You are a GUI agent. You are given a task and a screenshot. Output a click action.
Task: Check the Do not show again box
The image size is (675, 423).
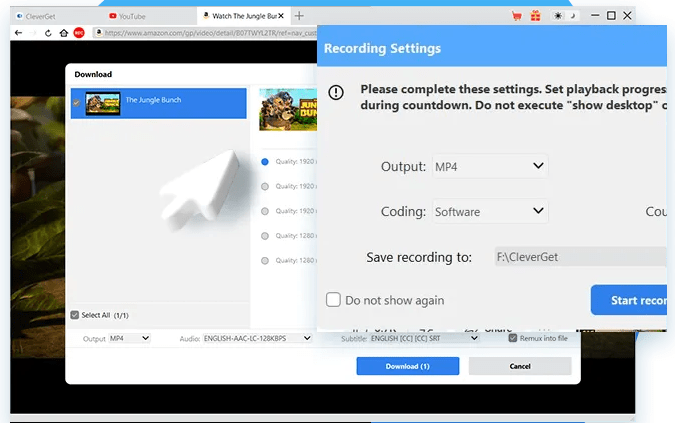coord(333,299)
